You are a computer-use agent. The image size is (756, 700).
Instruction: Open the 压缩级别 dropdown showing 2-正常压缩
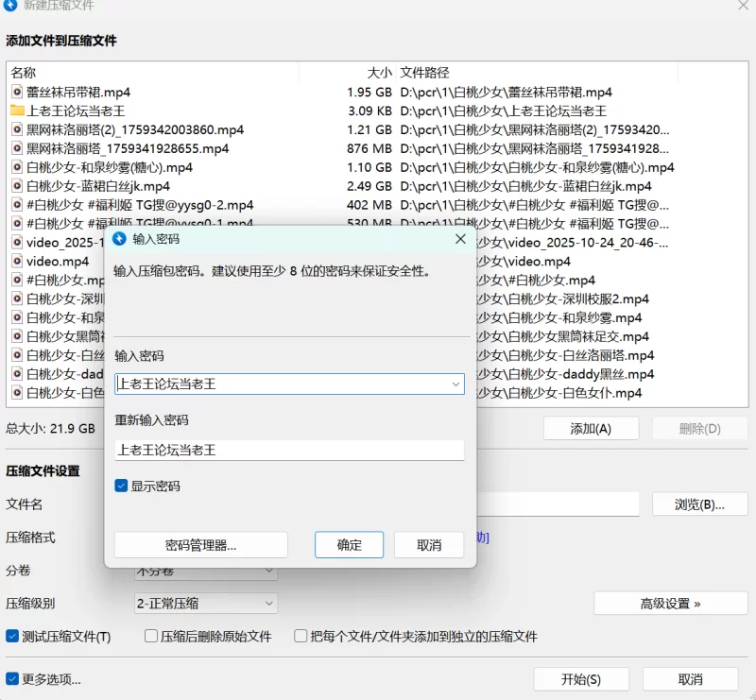click(206, 603)
